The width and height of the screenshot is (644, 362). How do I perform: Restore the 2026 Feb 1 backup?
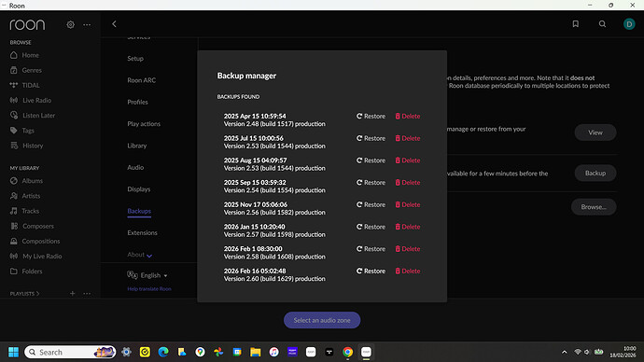point(371,249)
